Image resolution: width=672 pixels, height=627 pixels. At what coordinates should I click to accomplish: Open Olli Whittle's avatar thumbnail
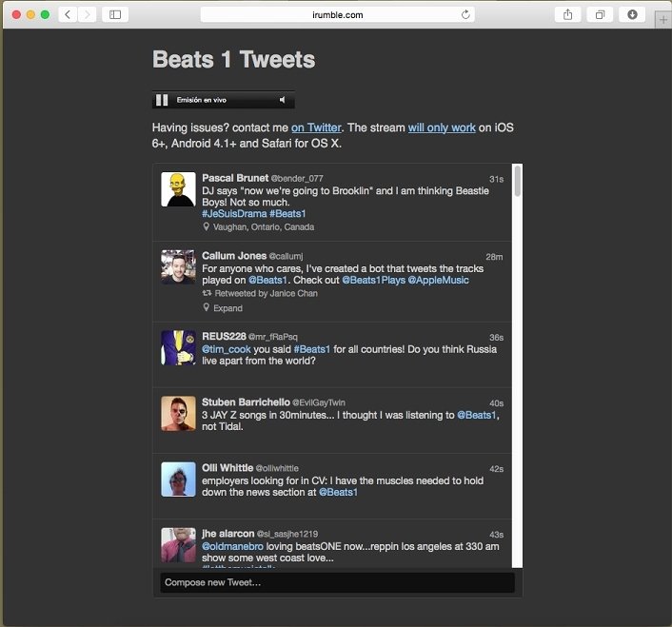(x=178, y=480)
